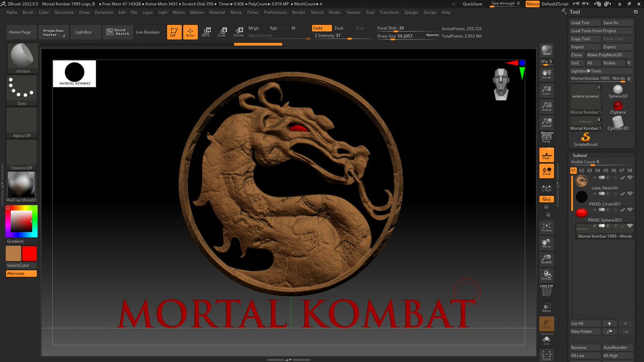This screenshot has height=362, width=644.
Task: Toggle Zadd sculpting mode
Action: pyautogui.click(x=321, y=27)
